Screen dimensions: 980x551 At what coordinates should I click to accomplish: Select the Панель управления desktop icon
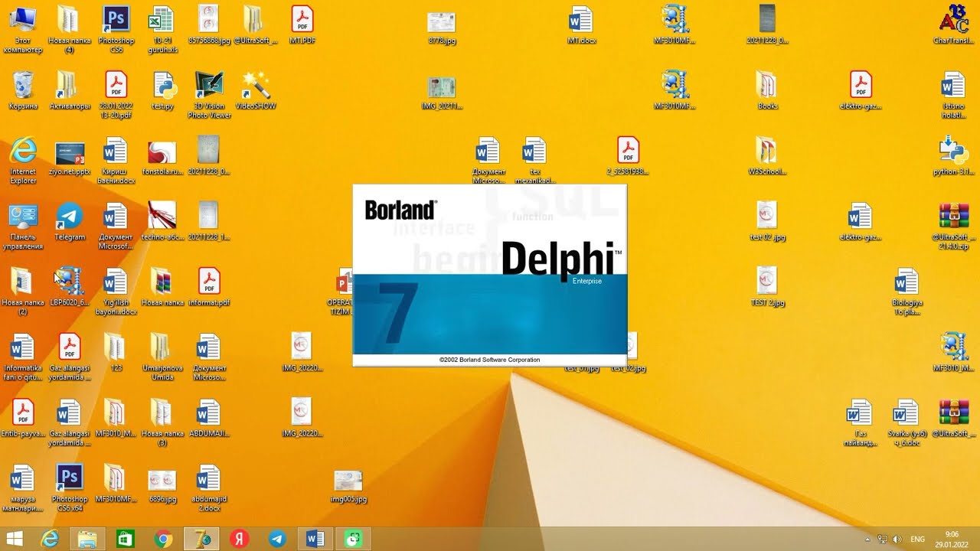[x=23, y=227]
